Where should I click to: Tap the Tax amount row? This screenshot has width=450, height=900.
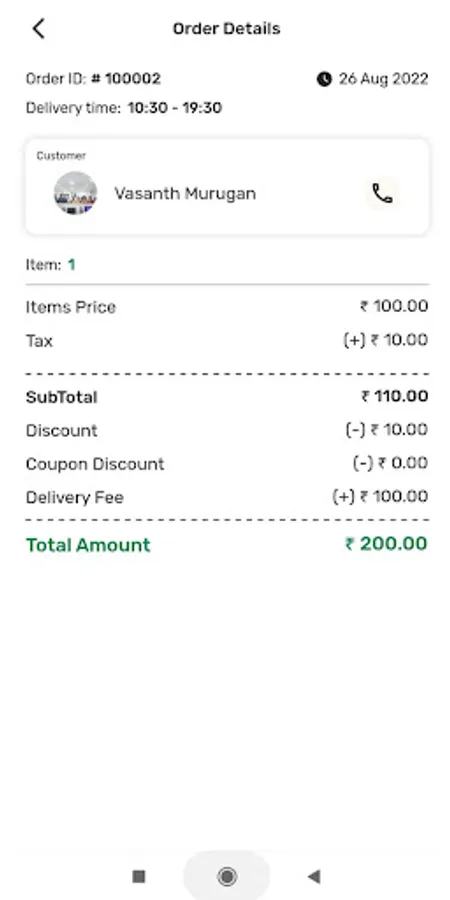(x=227, y=340)
